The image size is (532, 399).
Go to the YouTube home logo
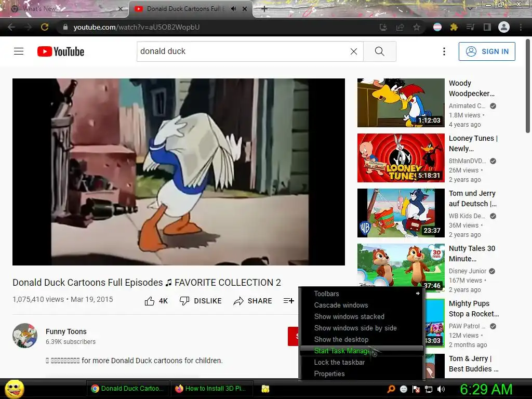pos(61,51)
